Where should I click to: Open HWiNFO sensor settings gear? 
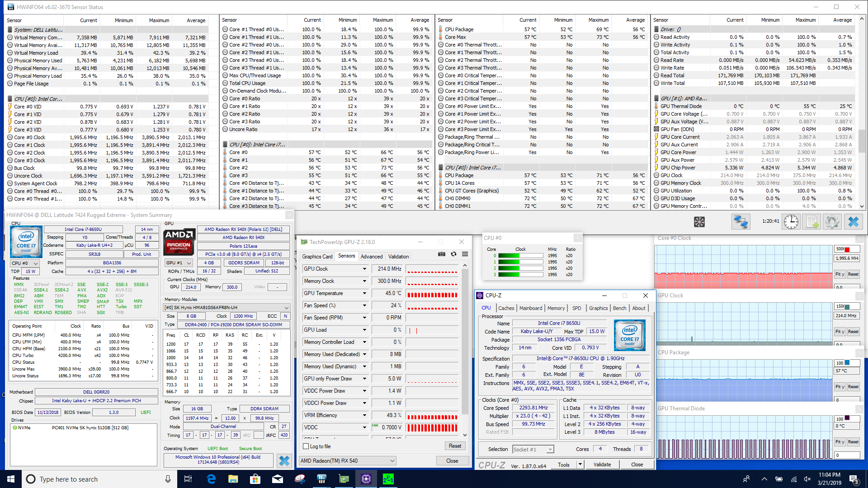click(x=832, y=222)
